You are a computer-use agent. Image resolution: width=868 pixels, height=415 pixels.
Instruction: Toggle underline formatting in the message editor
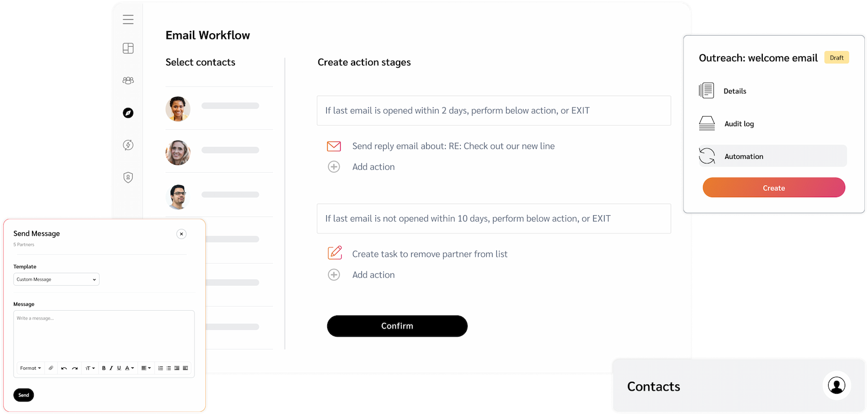click(x=119, y=368)
